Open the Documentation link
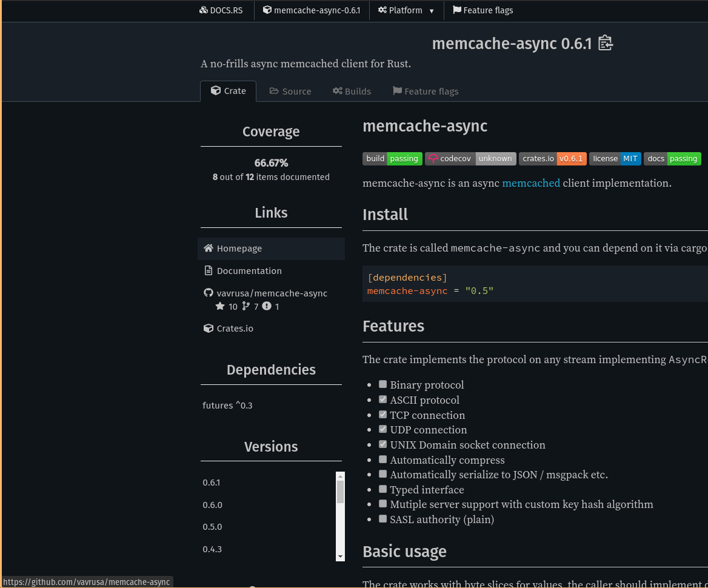 tap(272, 271)
